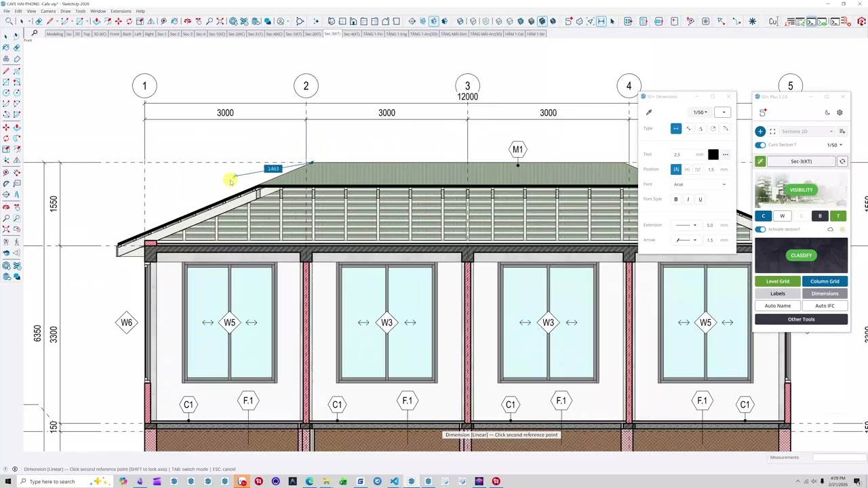
Task: Open the 1/50 scale dropdown in SD+ Dimensions
Action: point(700,113)
